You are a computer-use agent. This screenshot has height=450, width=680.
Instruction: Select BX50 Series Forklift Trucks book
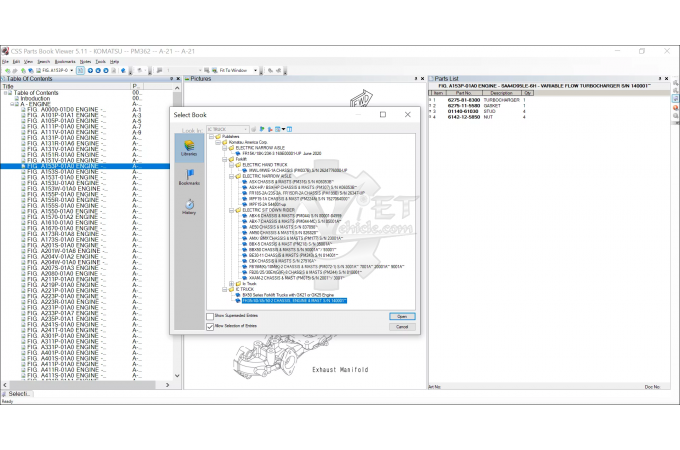288,295
